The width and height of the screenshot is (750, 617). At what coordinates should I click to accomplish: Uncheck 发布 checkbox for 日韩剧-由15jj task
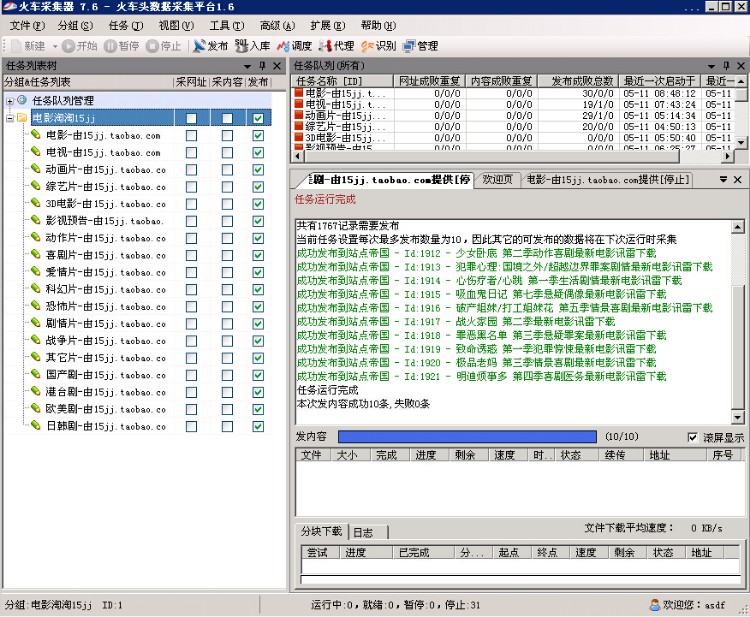258,426
